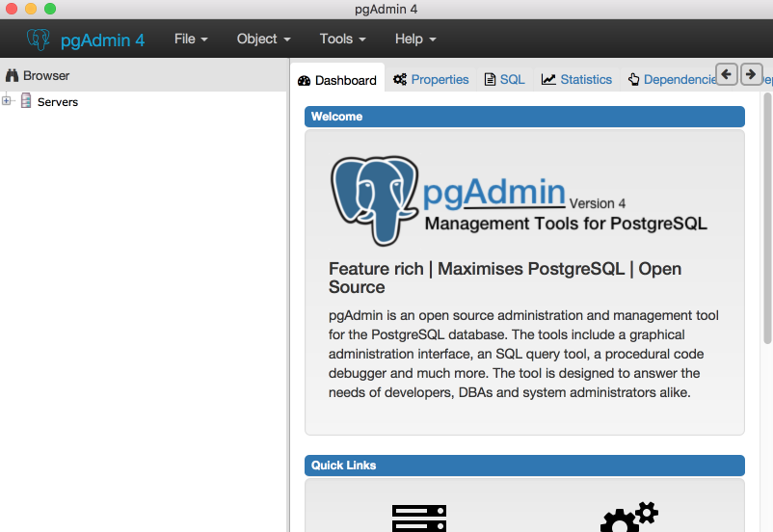Click the Welcome panel header
This screenshot has height=532, width=773.
[x=524, y=117]
